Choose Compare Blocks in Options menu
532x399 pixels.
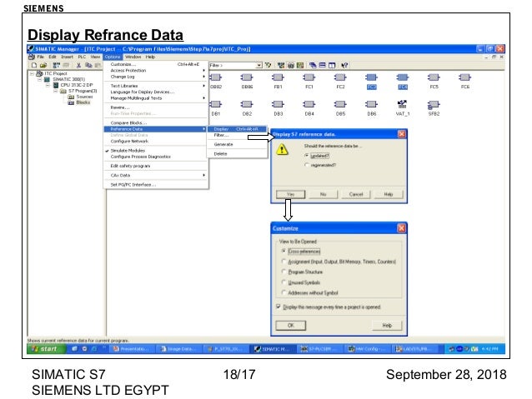pyautogui.click(x=156, y=122)
